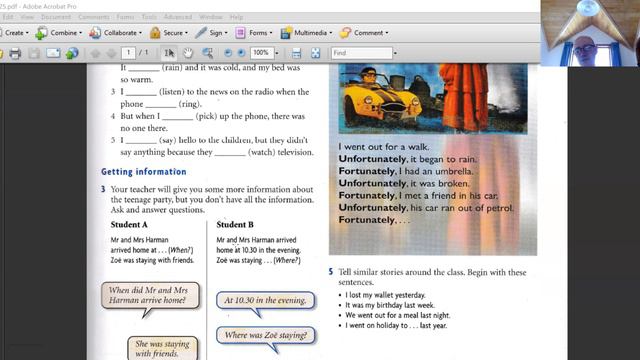
Task: Click 'She was staying with friends.' bubble
Action: 162,348
